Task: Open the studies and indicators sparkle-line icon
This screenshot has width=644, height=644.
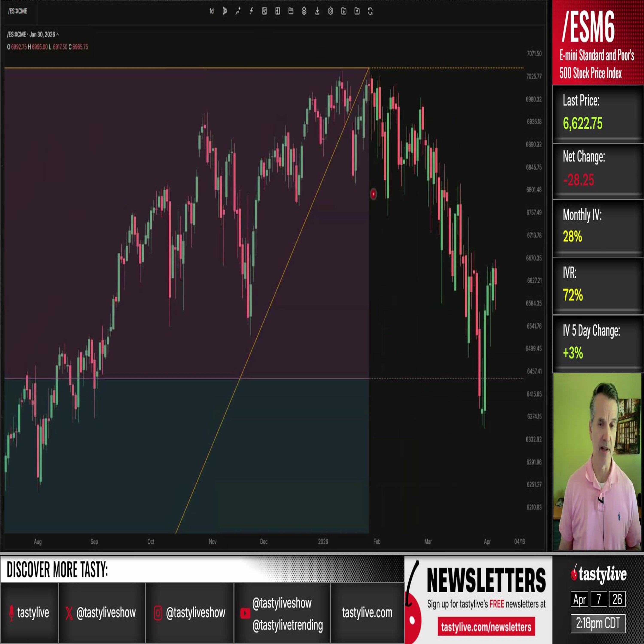Action: click(x=238, y=11)
